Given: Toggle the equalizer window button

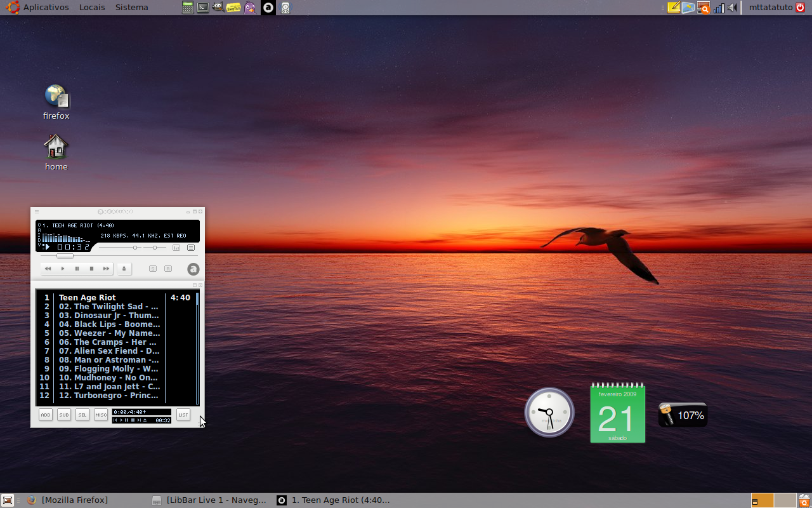Looking at the screenshot, I should (x=176, y=248).
